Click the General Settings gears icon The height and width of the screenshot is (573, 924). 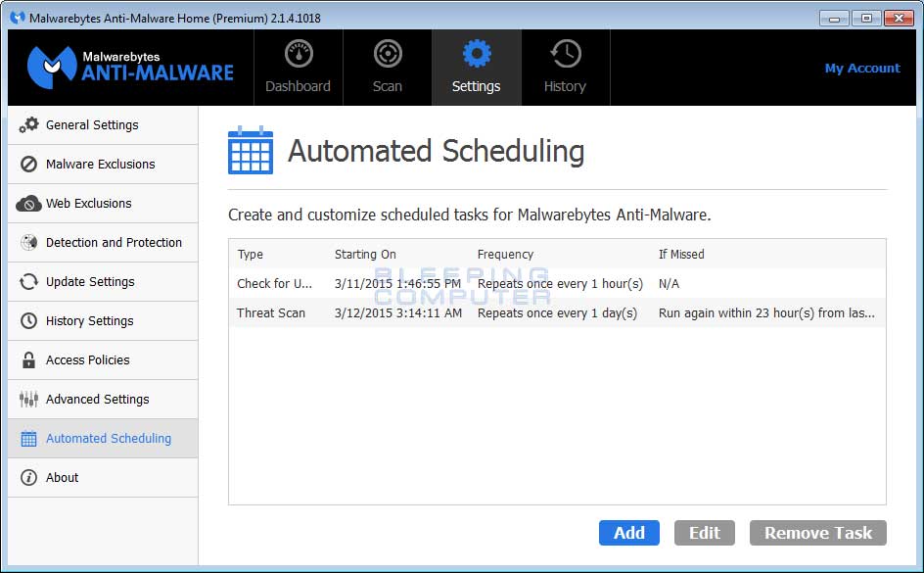click(x=28, y=125)
